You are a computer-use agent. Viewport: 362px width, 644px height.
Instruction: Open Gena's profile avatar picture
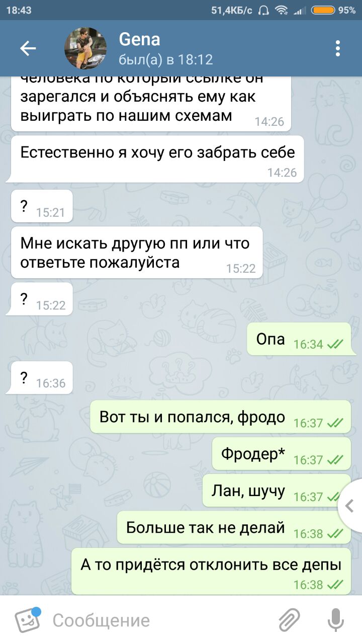point(85,48)
